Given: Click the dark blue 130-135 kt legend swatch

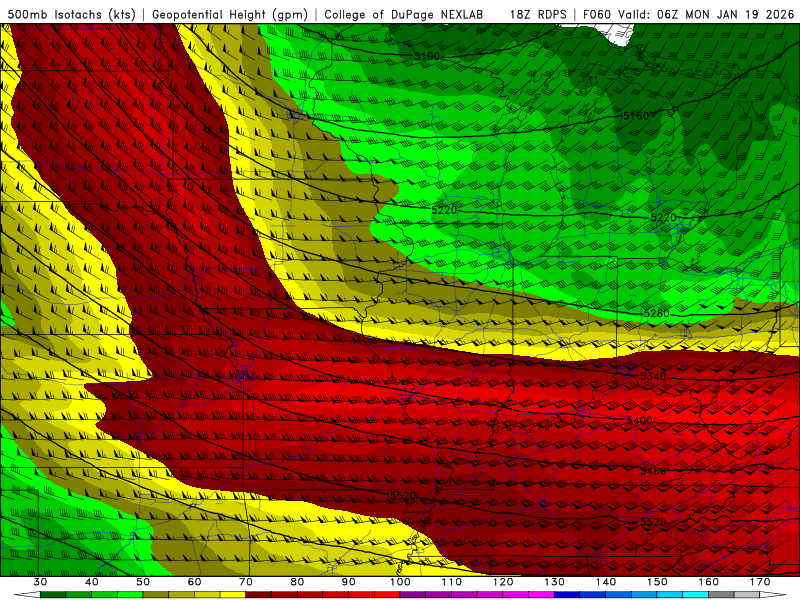Looking at the screenshot, I should (567, 595).
